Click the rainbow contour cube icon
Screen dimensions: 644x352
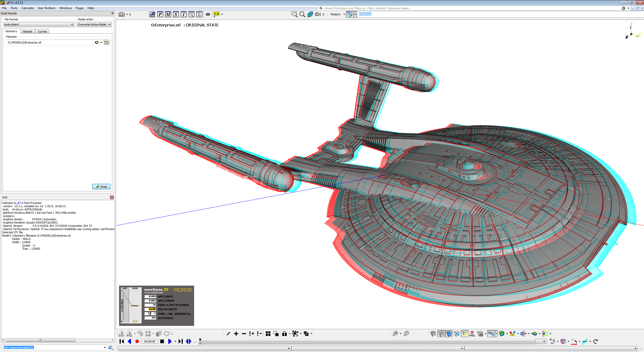click(x=502, y=334)
